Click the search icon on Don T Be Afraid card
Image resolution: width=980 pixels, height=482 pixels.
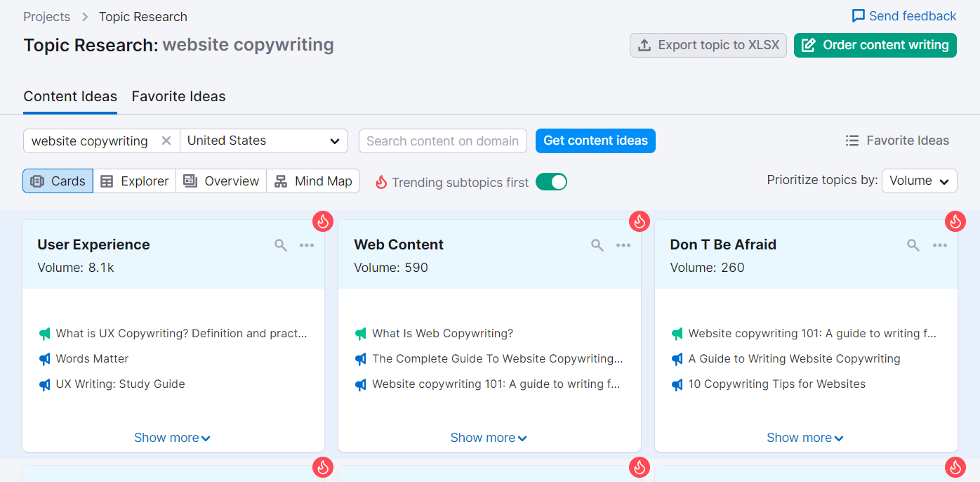pyautogui.click(x=913, y=245)
